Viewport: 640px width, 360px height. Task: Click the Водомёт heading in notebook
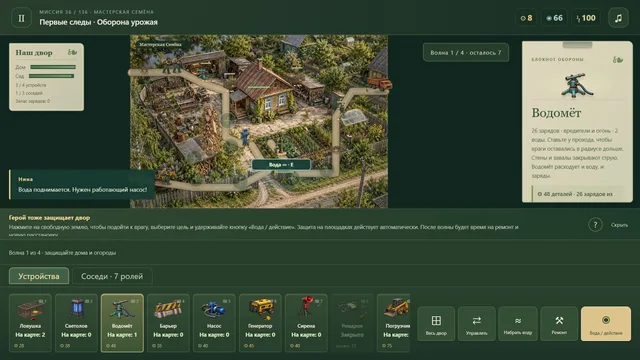point(556,113)
